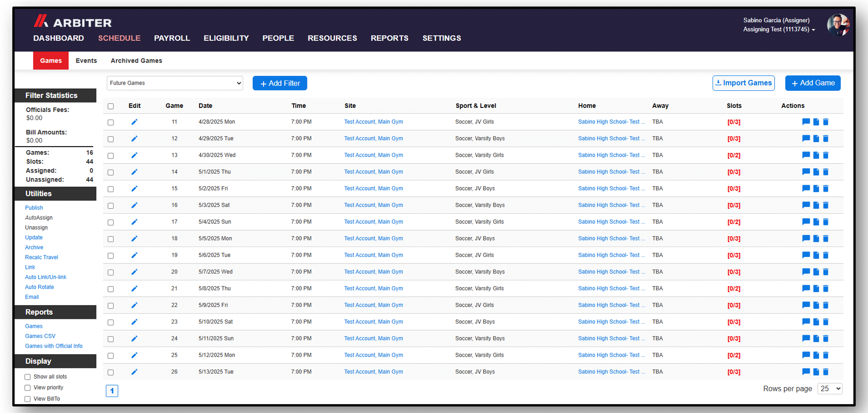Open the comment icon for game 24
The height and width of the screenshot is (413, 868).
pos(806,338)
